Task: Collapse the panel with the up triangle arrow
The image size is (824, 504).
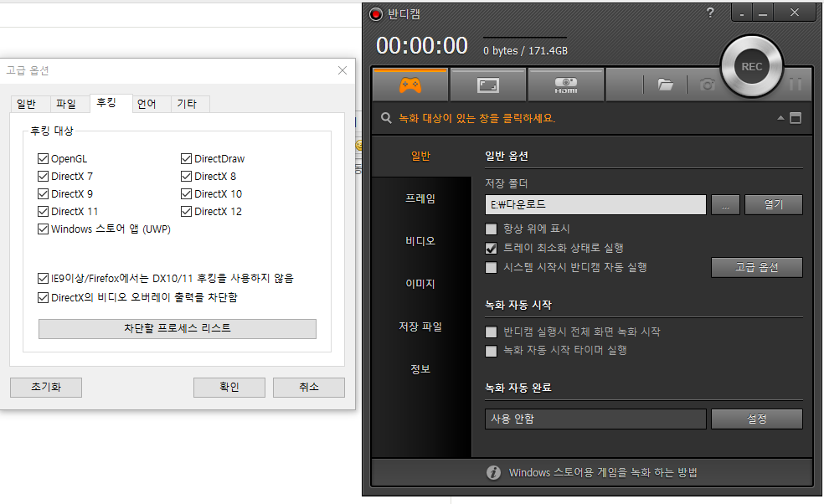Action: click(x=781, y=118)
